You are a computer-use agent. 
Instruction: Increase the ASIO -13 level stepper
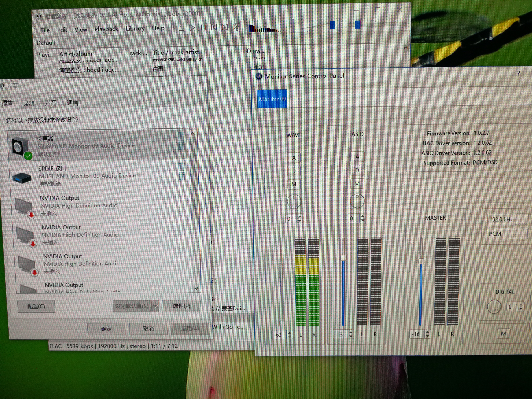pos(351,332)
